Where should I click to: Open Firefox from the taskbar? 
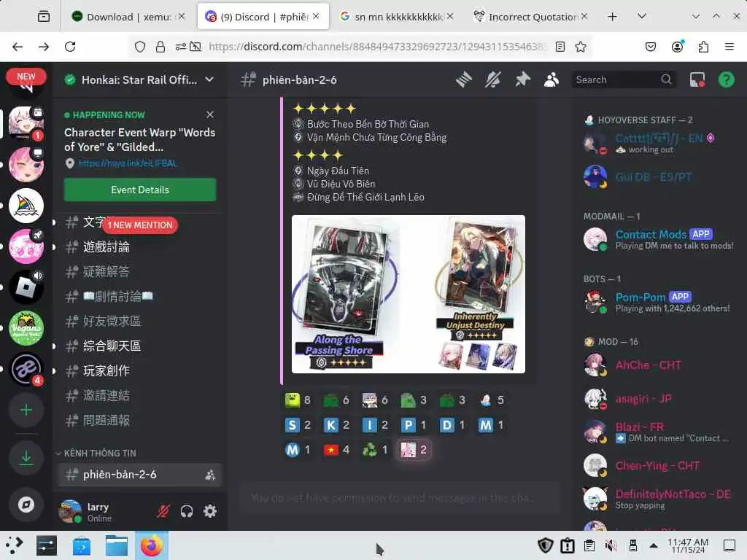[x=152, y=545]
